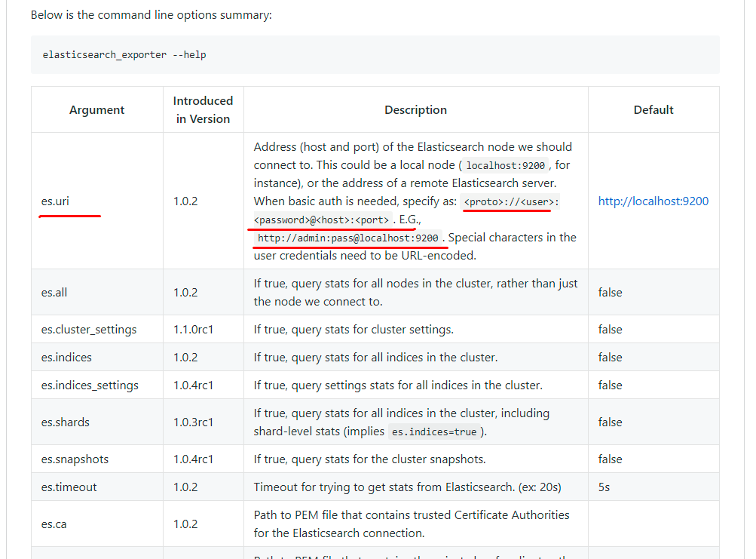Click 'If true, query stats for all indices in the cluster.'
Screen dimensions: 756x559
(x=375, y=358)
